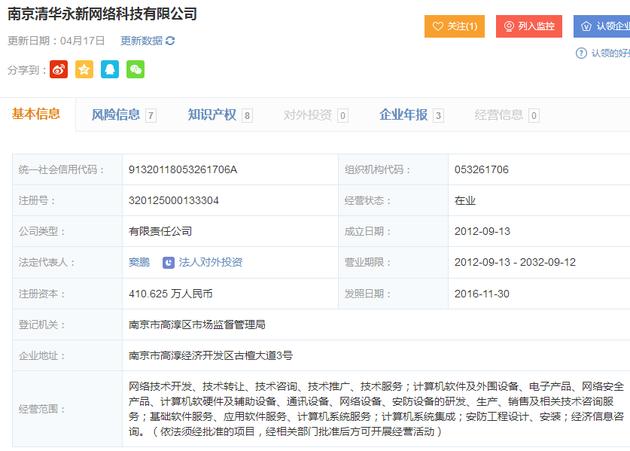Screen dimensions: 630x451
Task: Click the question mark help icon
Action: point(581,53)
